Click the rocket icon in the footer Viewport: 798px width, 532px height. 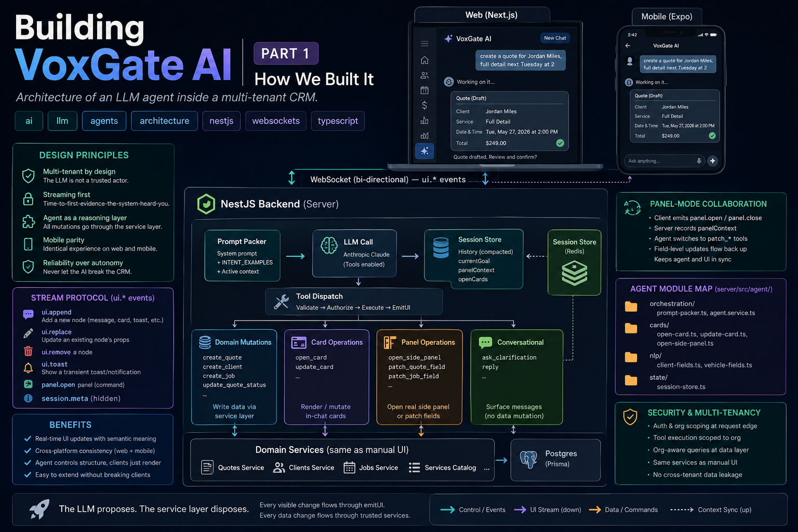39,509
